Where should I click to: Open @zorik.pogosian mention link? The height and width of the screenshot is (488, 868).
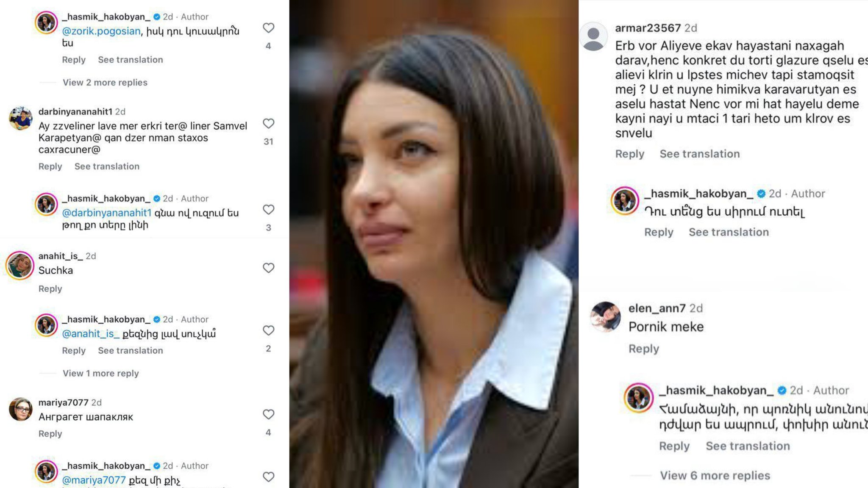click(x=101, y=31)
